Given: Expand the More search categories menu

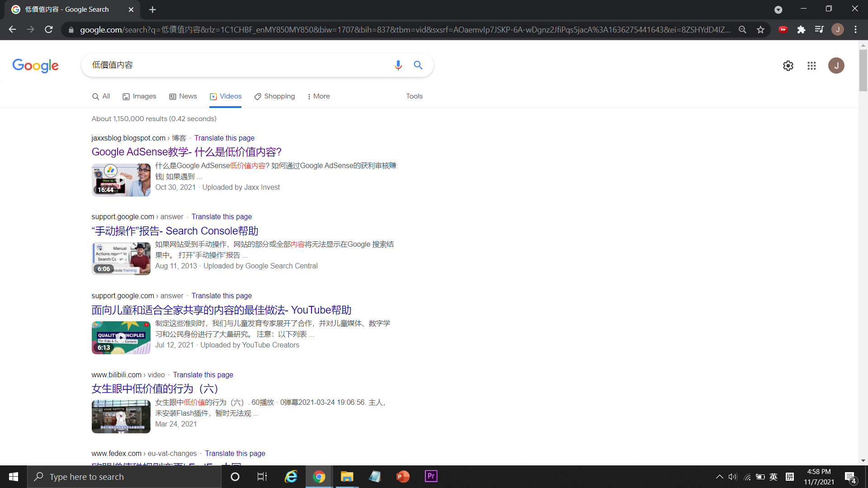Looking at the screenshot, I should pos(318,96).
